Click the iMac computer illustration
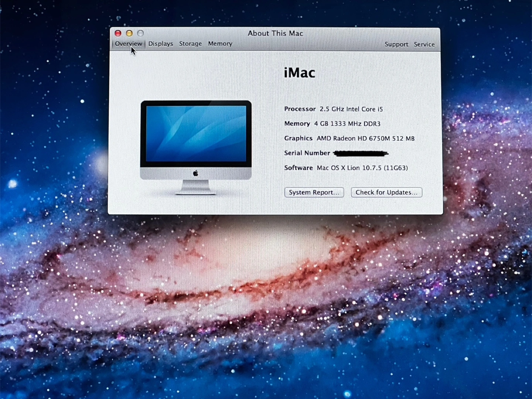Viewport: 532px width, 399px height. (x=196, y=147)
